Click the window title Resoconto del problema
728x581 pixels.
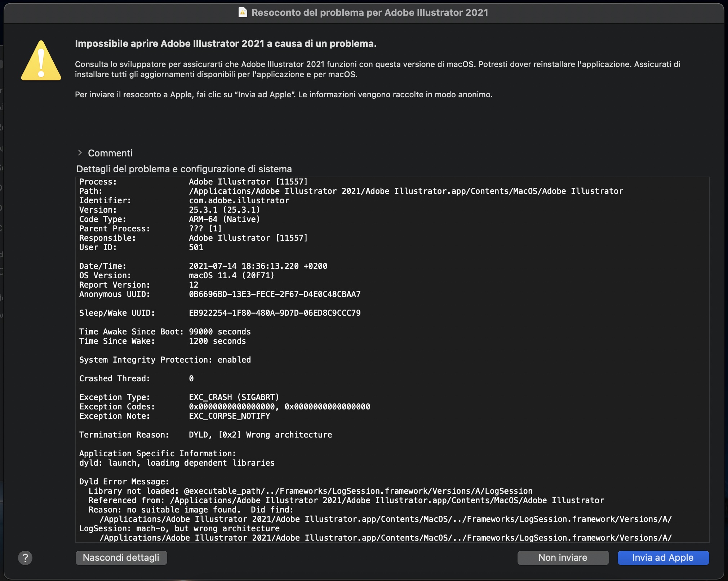[x=370, y=13]
